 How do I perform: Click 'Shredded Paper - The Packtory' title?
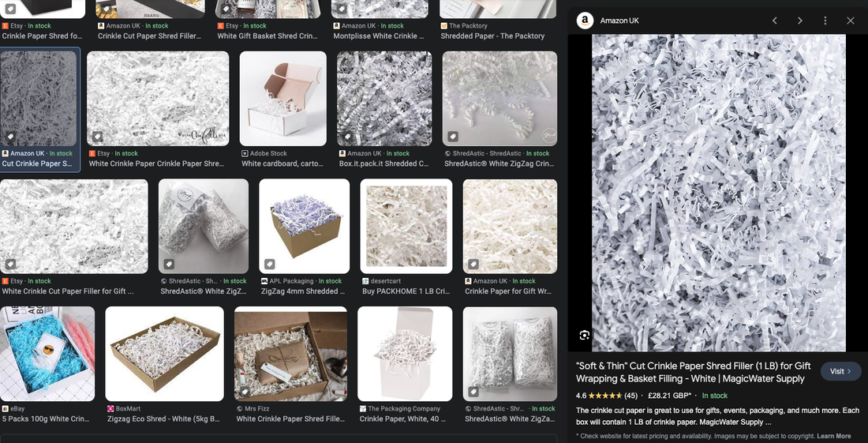click(x=492, y=36)
